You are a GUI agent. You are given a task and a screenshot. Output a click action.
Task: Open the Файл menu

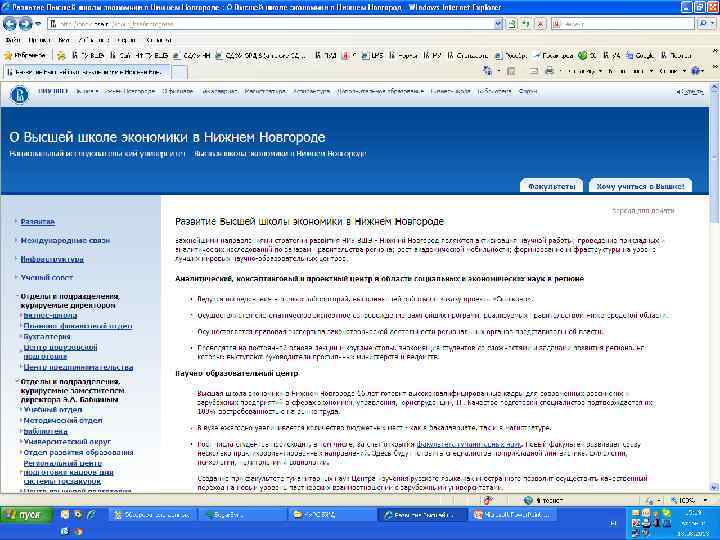click(x=13, y=40)
